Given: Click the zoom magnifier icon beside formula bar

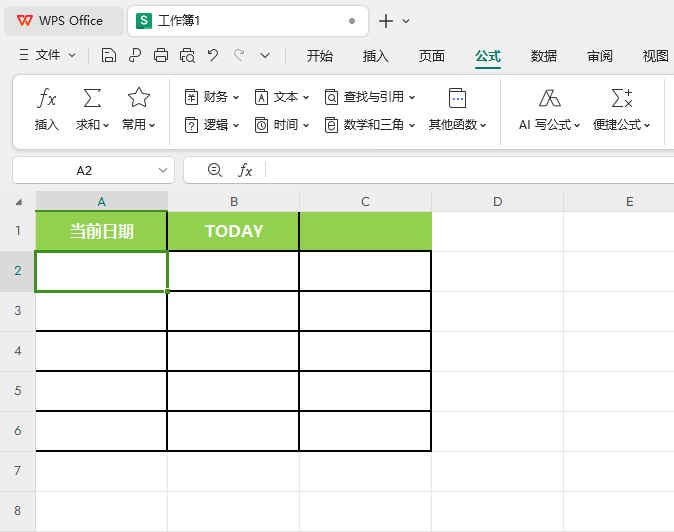Looking at the screenshot, I should [214, 170].
